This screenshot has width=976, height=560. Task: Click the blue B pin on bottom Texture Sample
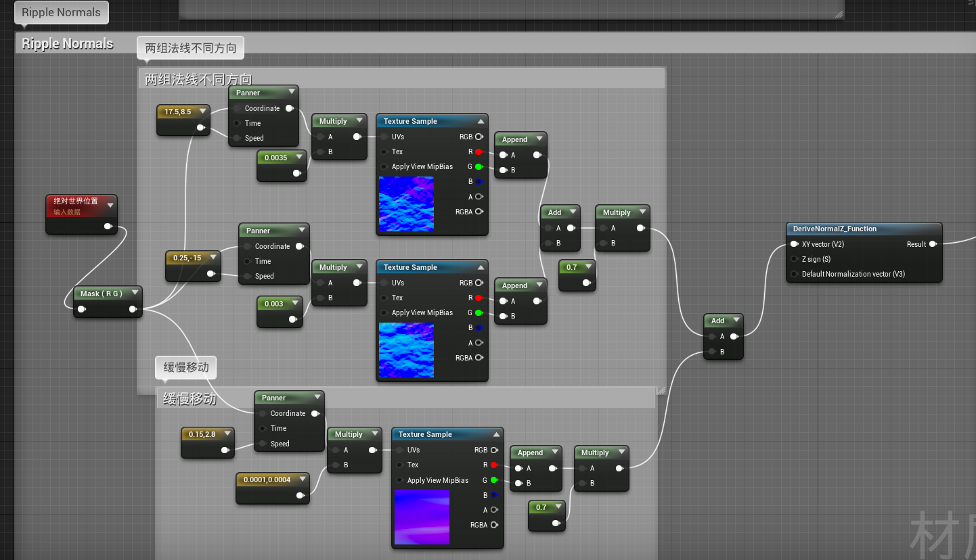coord(496,495)
